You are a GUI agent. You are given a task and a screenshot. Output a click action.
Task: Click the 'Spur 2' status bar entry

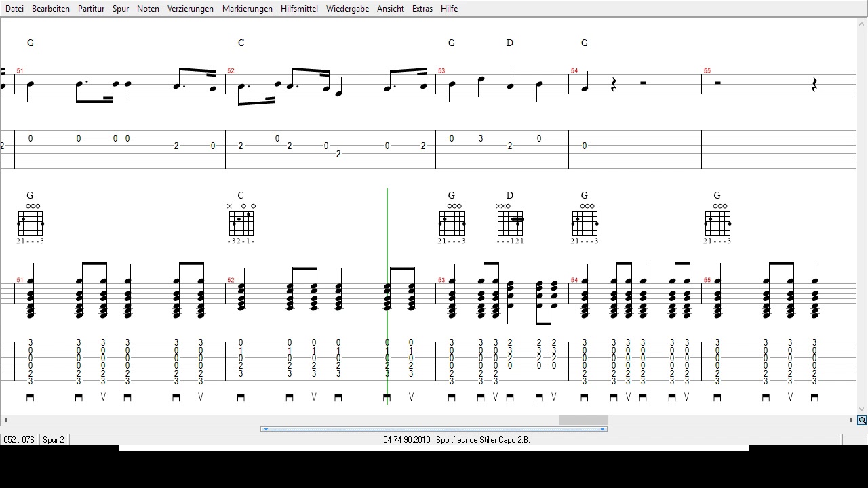pos(54,440)
